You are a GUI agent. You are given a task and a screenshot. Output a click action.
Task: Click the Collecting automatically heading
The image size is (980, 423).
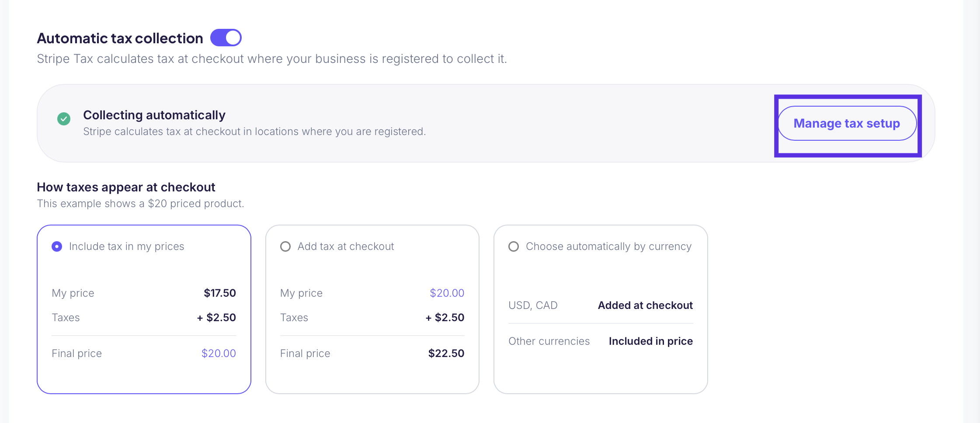click(x=154, y=115)
